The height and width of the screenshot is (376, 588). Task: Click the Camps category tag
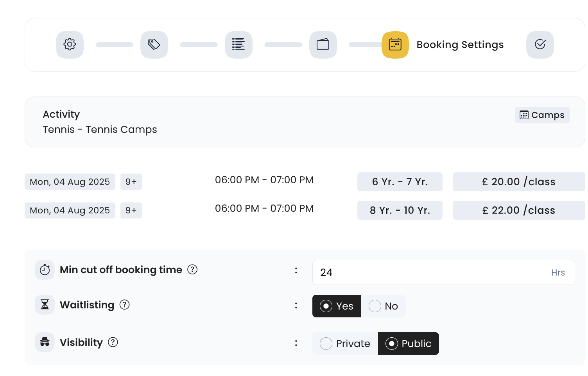tap(542, 115)
